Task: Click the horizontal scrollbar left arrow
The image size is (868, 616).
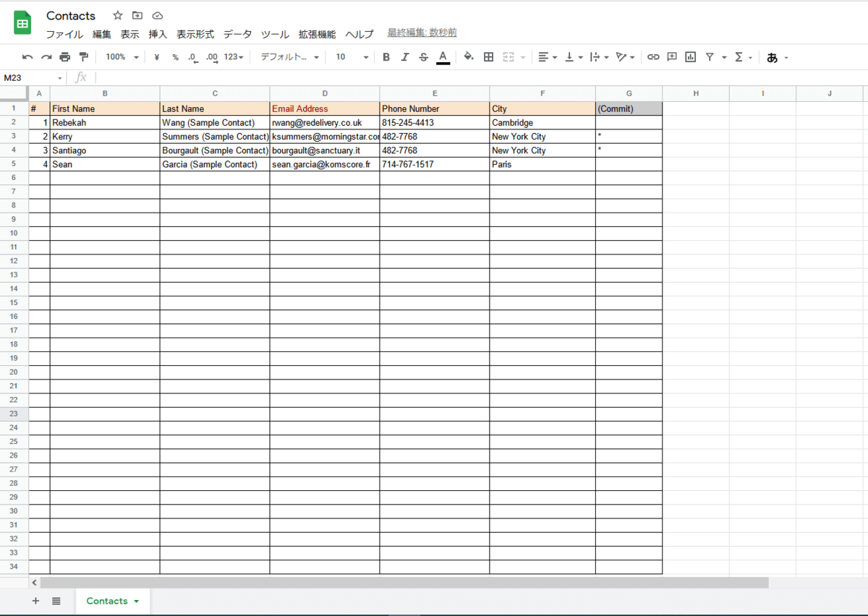Action: (34, 582)
